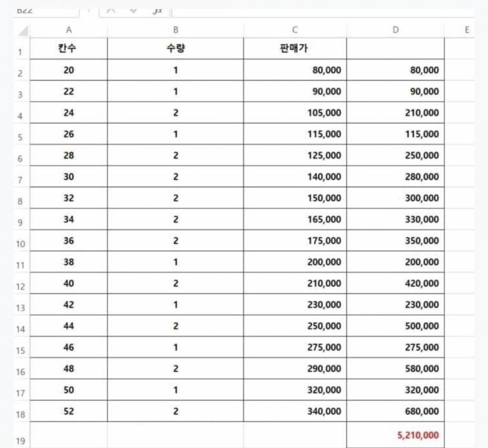Click the 125,000 price cell

(295, 155)
